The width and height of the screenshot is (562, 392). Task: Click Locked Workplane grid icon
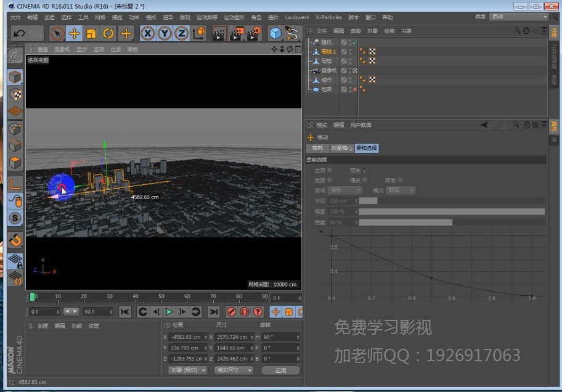(x=15, y=261)
